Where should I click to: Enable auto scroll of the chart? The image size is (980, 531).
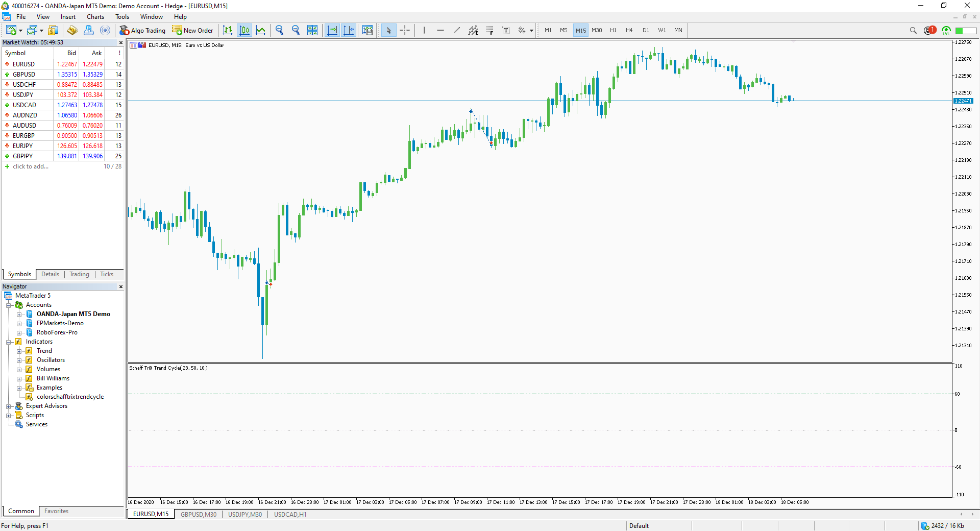[x=332, y=30]
